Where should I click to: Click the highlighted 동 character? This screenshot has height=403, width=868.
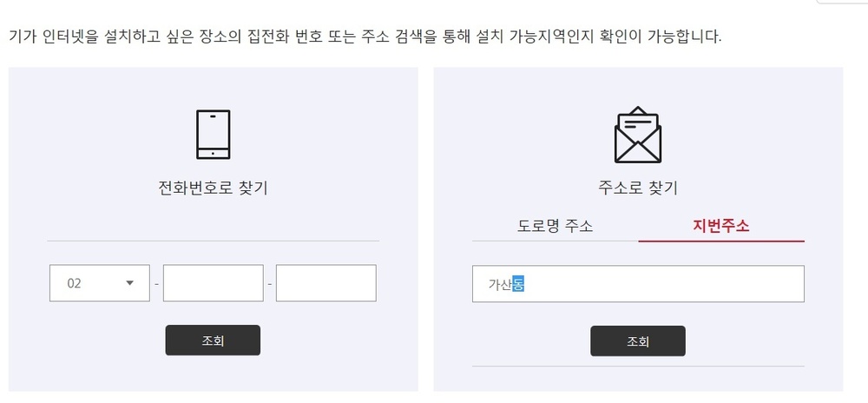[519, 284]
